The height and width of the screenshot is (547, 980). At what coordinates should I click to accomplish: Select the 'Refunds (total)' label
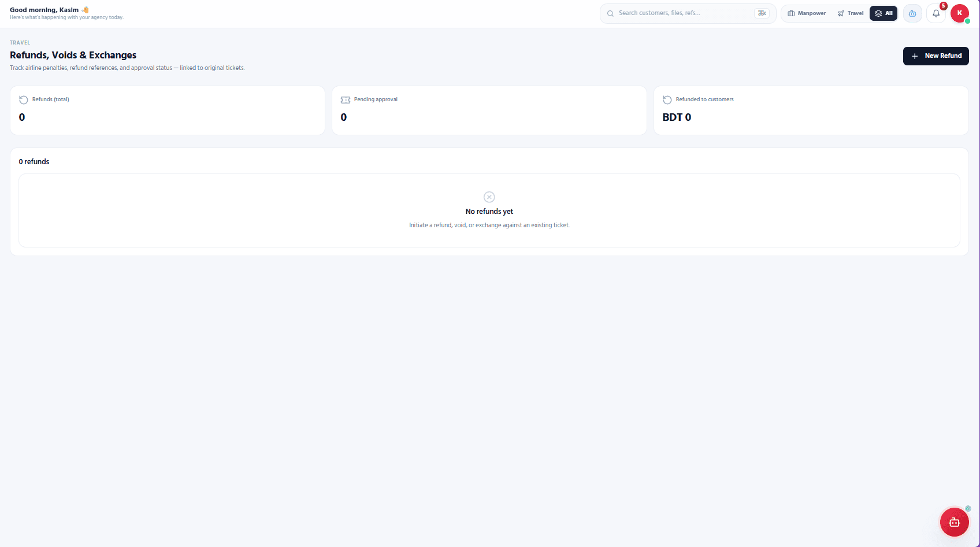(x=51, y=99)
